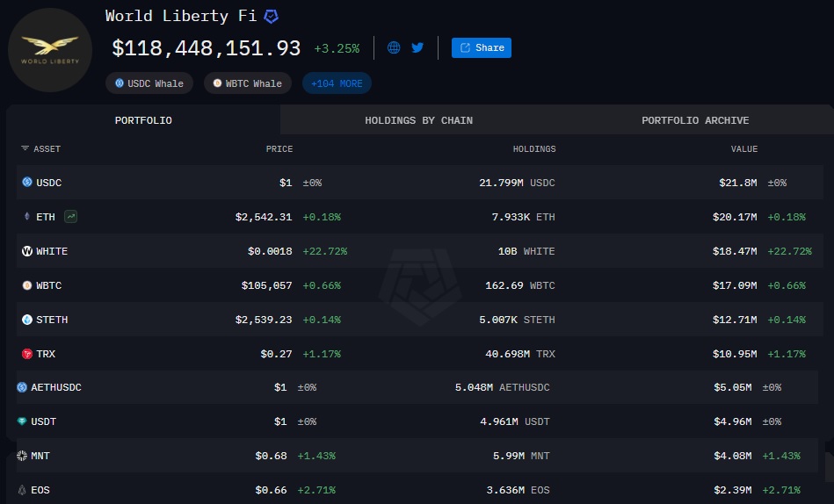Open the AETHUSDC asset name
This screenshot has height=504, width=834.
[56, 387]
